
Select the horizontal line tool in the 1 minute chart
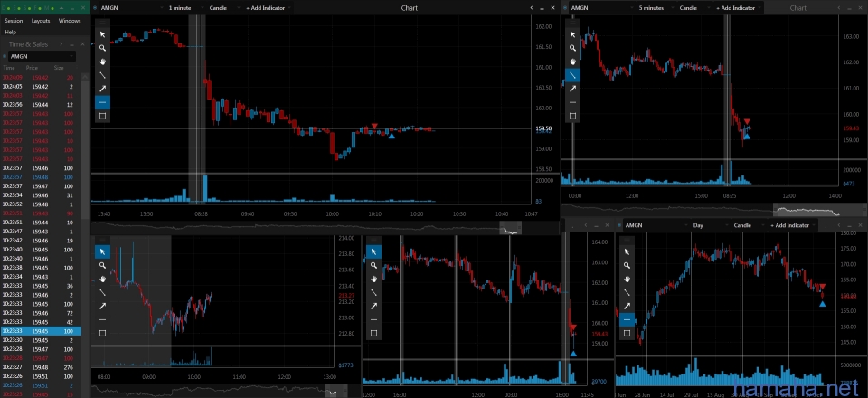[x=102, y=102]
